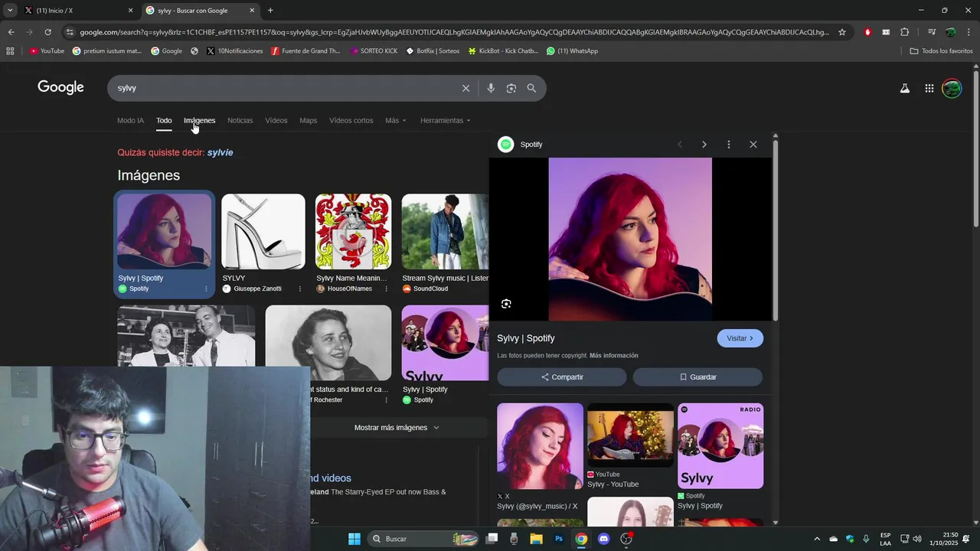Clear the search box with X icon
The image size is (980, 551).
(465, 88)
